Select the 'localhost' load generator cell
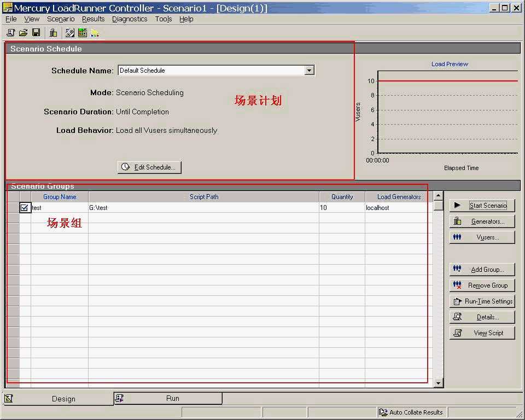The image size is (525, 420). (399, 208)
